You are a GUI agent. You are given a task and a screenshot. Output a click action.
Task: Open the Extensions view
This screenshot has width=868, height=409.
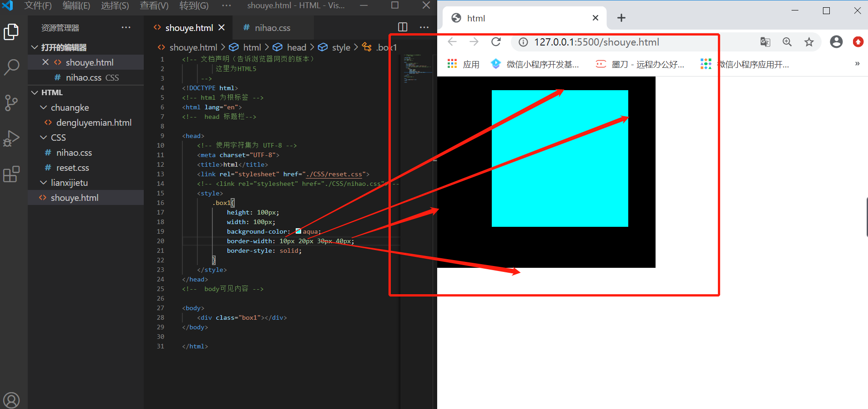click(11, 174)
